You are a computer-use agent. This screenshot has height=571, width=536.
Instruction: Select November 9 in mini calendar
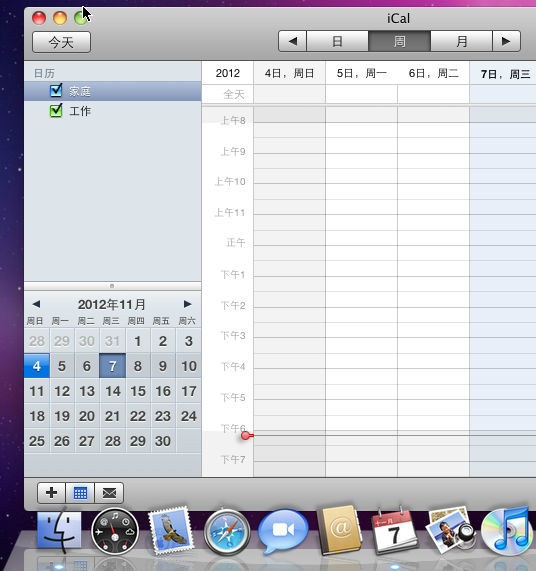coord(163,366)
